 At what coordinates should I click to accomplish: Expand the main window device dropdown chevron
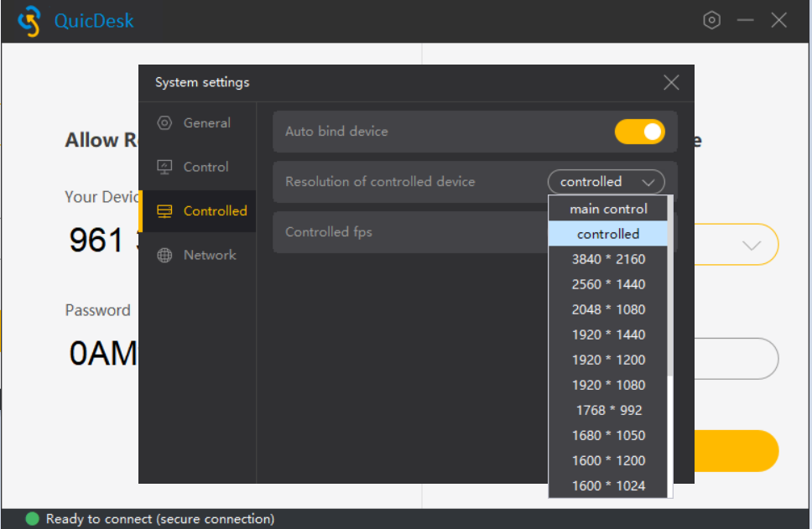(x=751, y=246)
